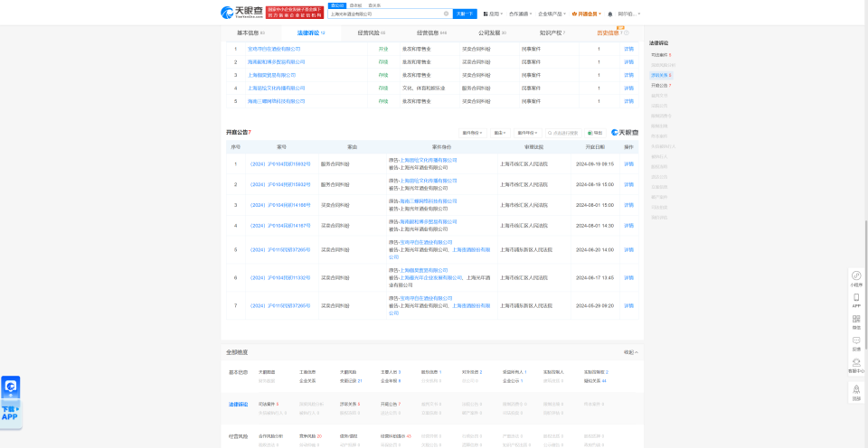Click 疑似关系 44 in dimensions panel
This screenshot has width=868, height=448.
tap(595, 381)
